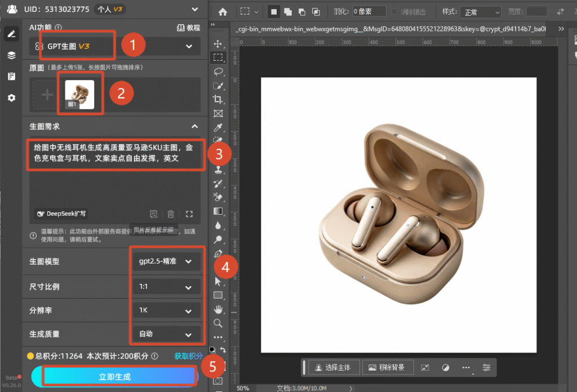577x392 pixels.
Task: Open the plugin's document history sidebar icon
Action: [11, 77]
